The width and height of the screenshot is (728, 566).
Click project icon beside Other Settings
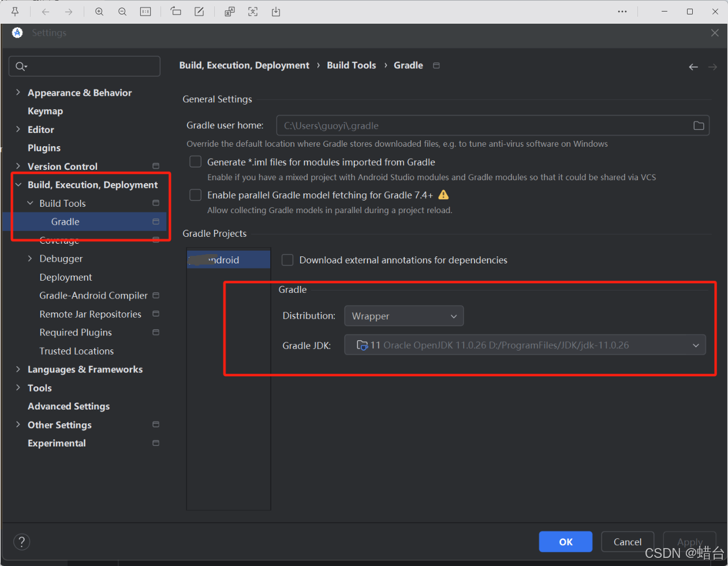coord(156,424)
